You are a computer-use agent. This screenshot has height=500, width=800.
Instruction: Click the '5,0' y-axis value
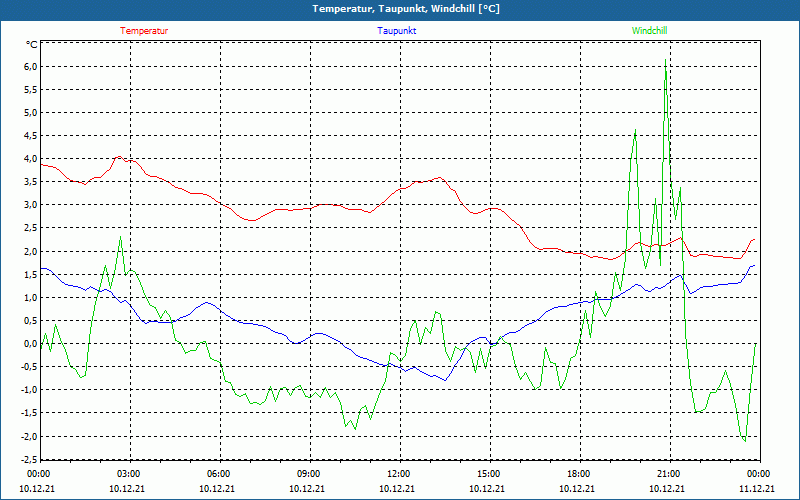(30, 112)
